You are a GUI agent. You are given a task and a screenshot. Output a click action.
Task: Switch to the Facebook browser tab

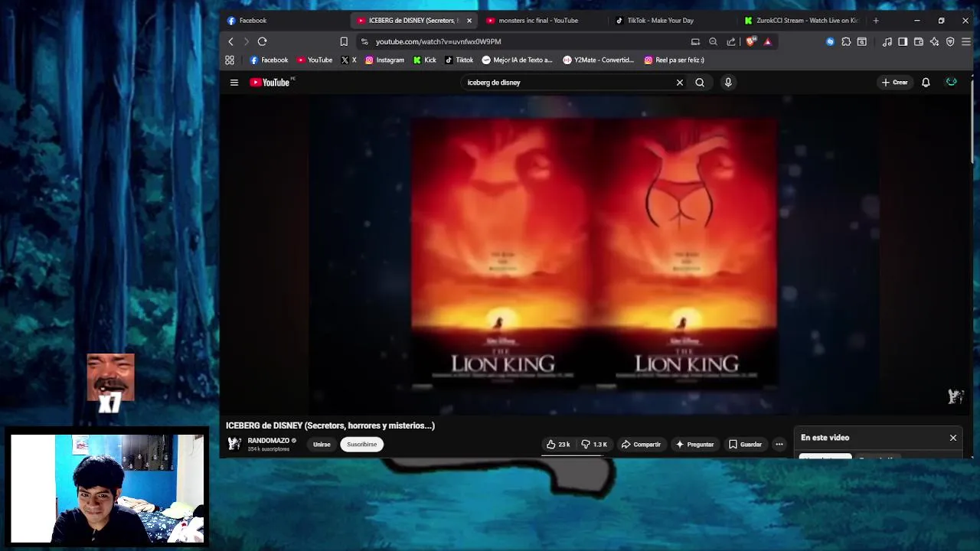pyautogui.click(x=284, y=21)
